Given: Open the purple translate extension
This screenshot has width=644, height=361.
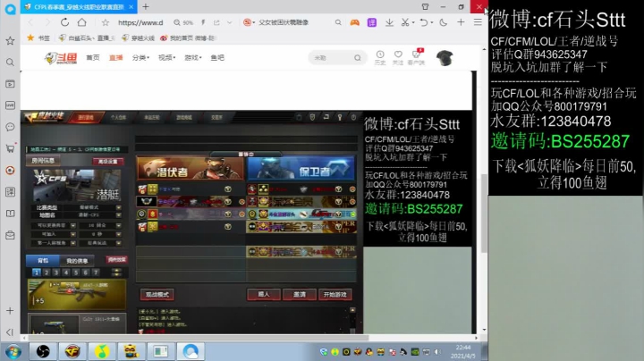Looking at the screenshot, I should [x=372, y=22].
